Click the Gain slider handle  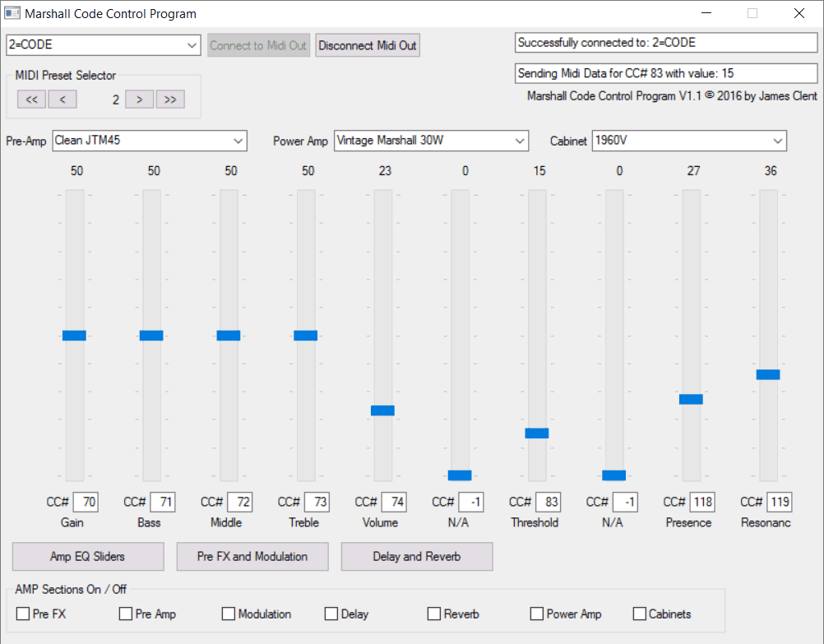coord(74,335)
